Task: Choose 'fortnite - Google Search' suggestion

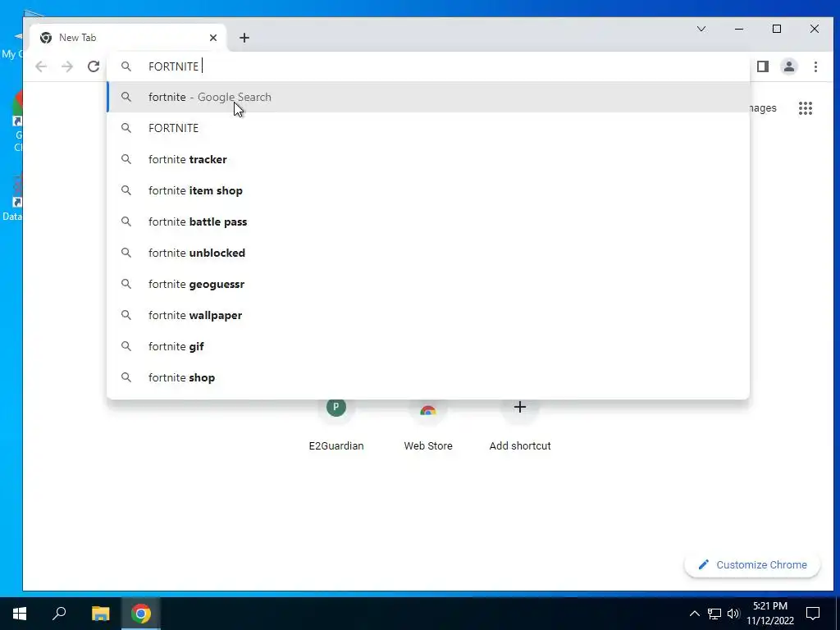Action: [428, 97]
